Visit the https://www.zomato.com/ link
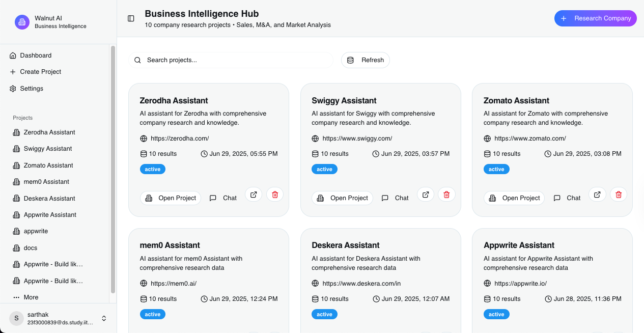This screenshot has width=644, height=333. point(530,138)
